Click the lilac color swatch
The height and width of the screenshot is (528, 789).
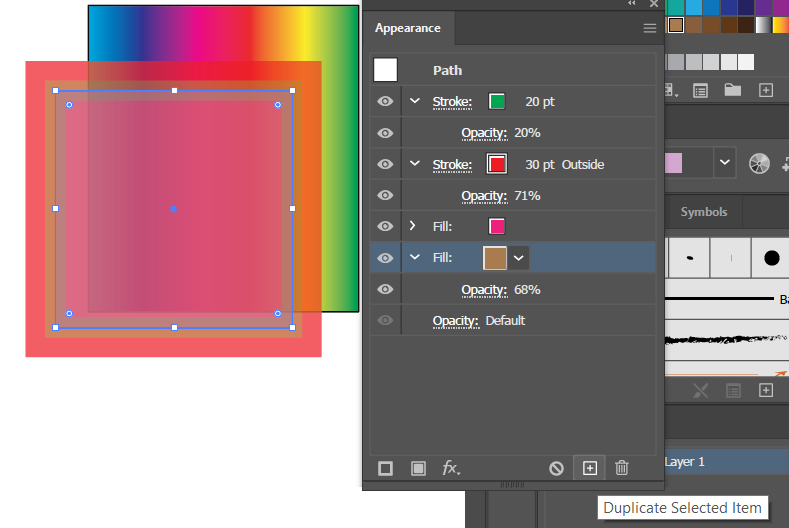[x=674, y=163]
